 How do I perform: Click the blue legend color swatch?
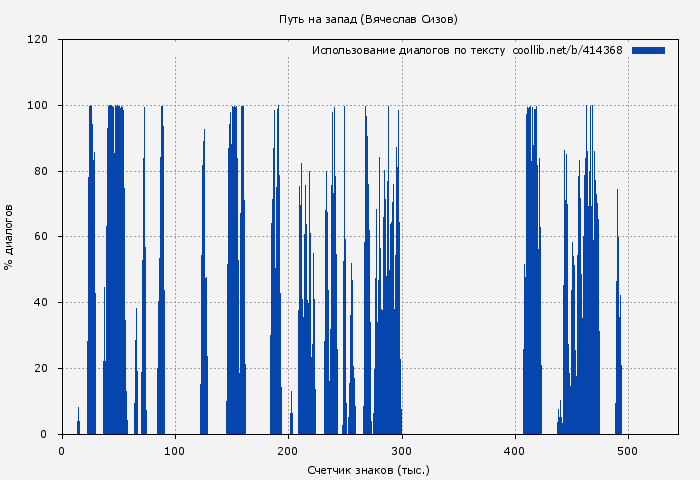tap(648, 50)
